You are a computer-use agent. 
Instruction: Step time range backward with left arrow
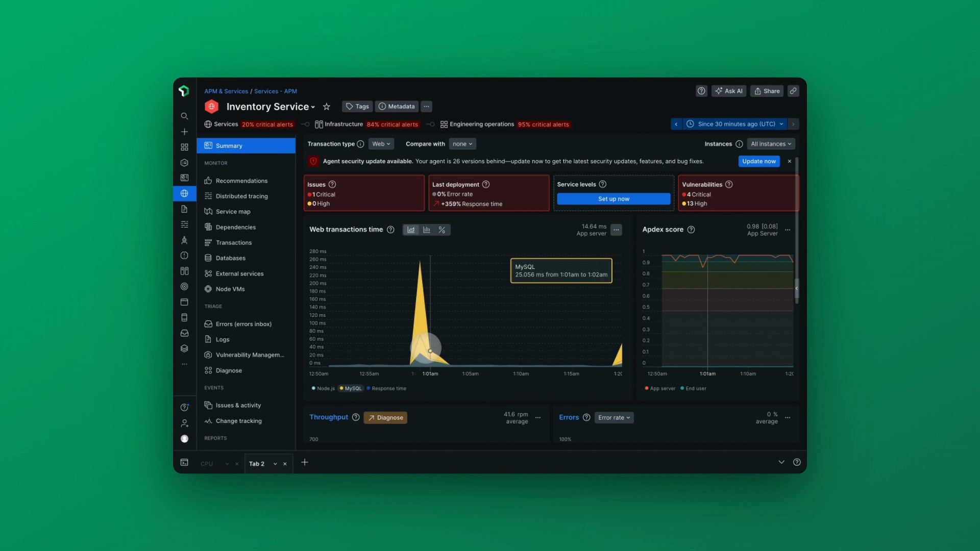click(676, 124)
